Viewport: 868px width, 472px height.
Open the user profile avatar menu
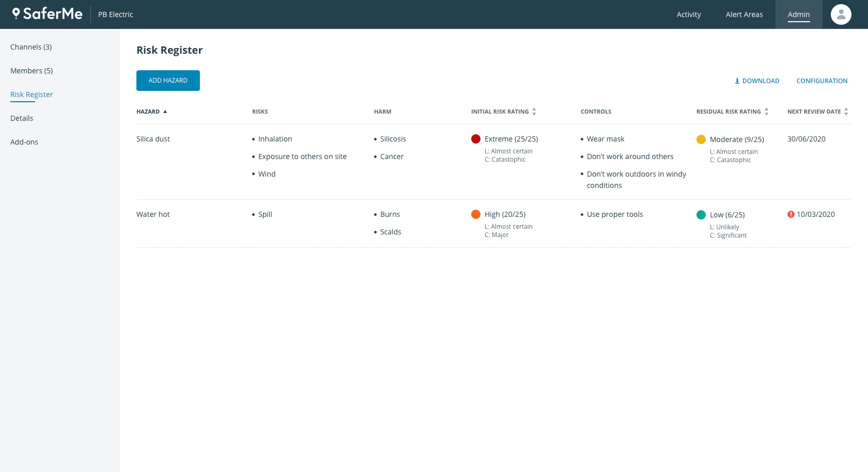tap(841, 14)
